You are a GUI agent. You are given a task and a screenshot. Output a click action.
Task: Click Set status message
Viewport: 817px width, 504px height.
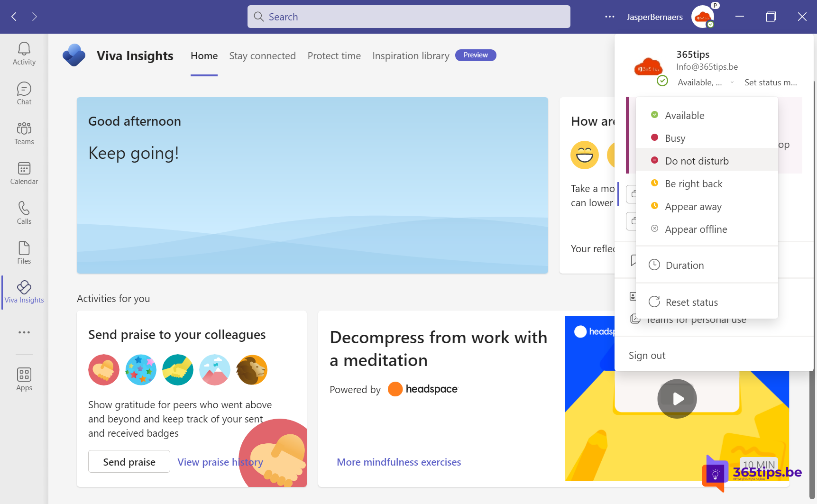(771, 82)
